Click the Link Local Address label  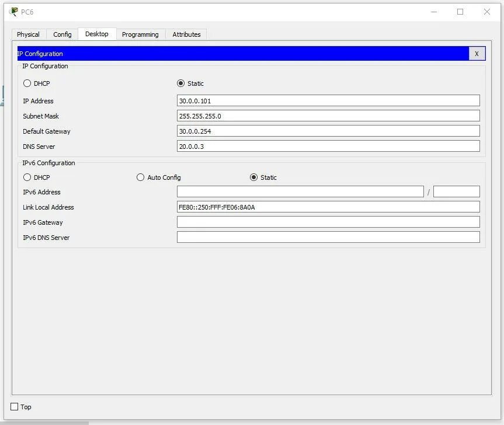coord(48,207)
